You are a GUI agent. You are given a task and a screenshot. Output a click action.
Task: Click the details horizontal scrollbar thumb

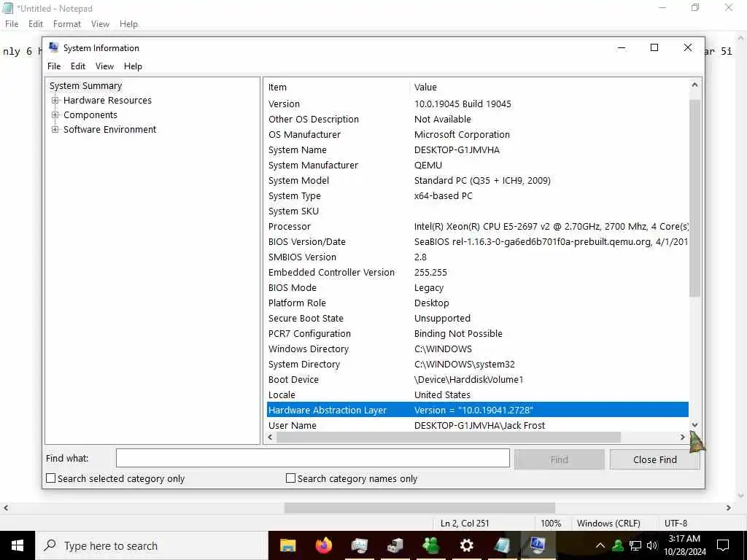[x=449, y=437]
